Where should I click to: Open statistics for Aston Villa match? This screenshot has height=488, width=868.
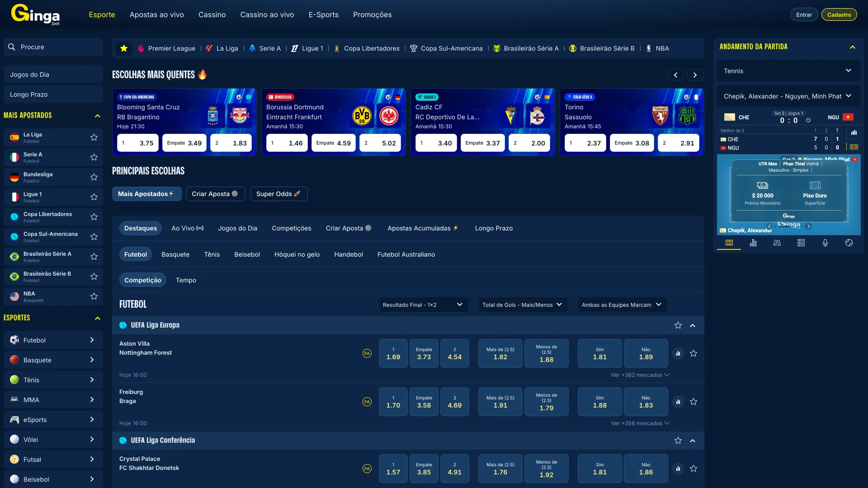point(678,353)
